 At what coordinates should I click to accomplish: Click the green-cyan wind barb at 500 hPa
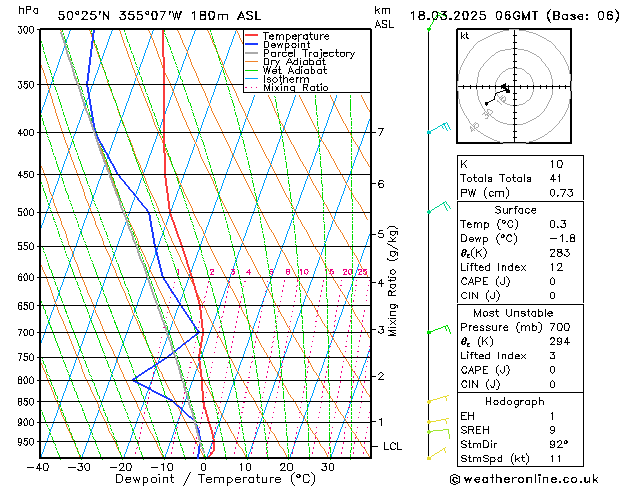pos(439,207)
